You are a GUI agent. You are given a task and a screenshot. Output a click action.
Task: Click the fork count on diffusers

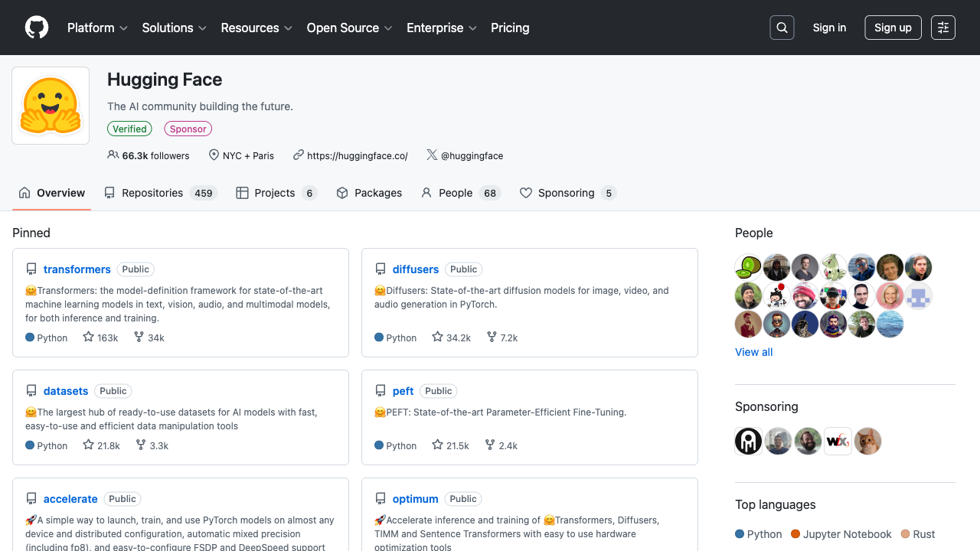tap(502, 337)
